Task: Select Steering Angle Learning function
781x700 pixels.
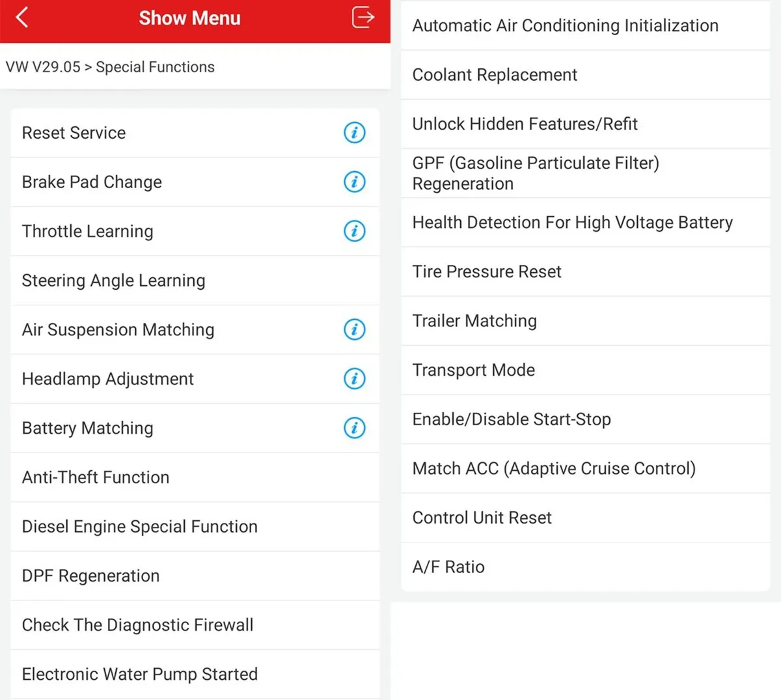Action: [114, 281]
